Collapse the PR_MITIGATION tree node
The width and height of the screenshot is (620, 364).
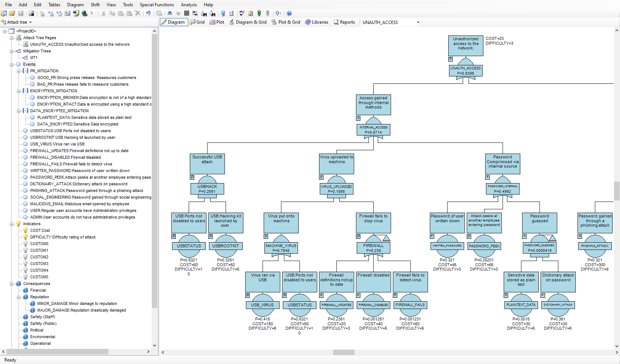(19, 71)
